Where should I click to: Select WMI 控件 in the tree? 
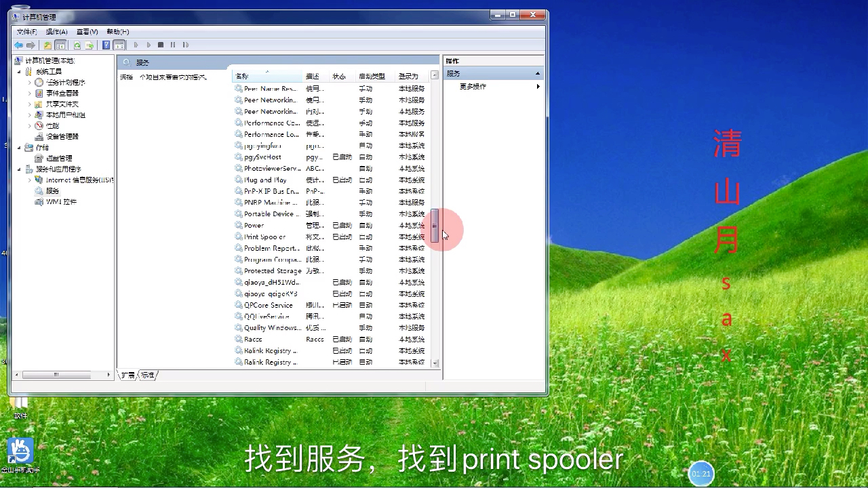[x=61, y=202]
